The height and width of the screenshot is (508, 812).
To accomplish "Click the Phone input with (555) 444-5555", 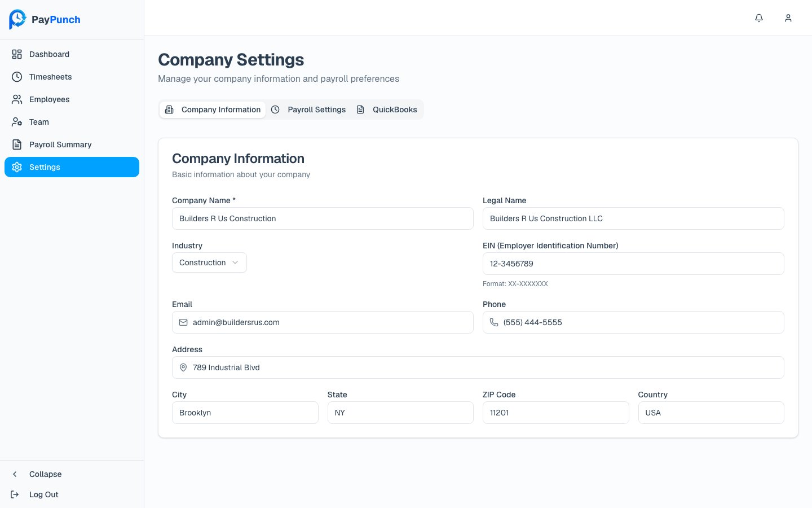I will coord(633,322).
